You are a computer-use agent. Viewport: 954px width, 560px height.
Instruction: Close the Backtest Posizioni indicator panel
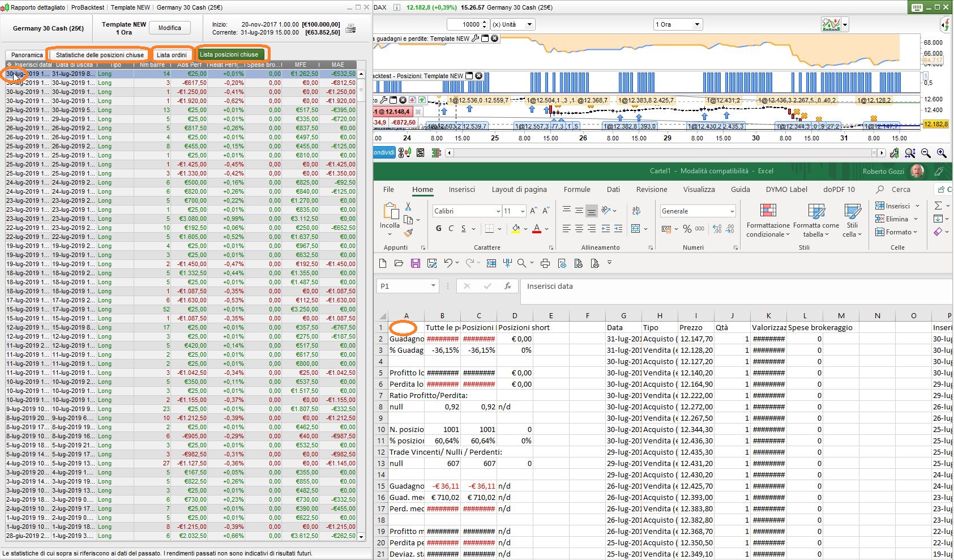tap(478, 76)
